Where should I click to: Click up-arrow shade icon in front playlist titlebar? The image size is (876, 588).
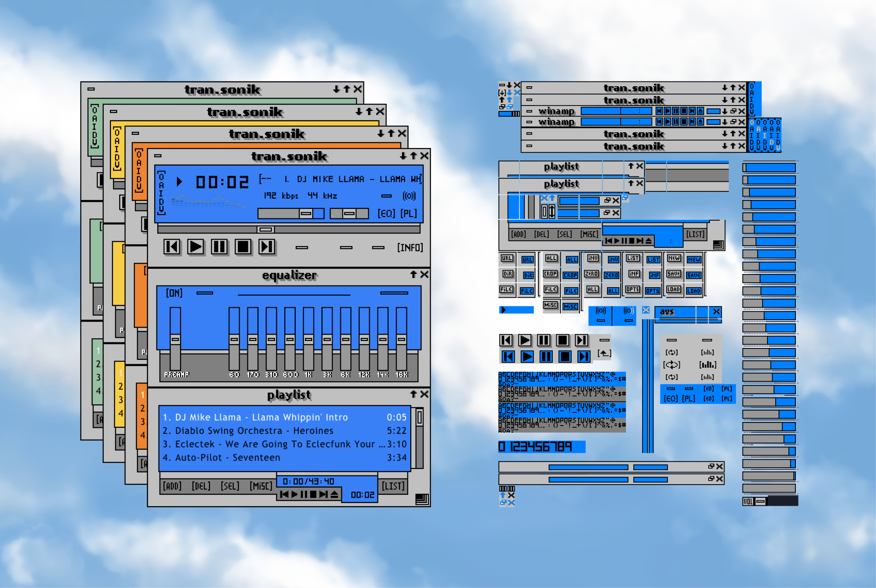pyautogui.click(x=413, y=394)
